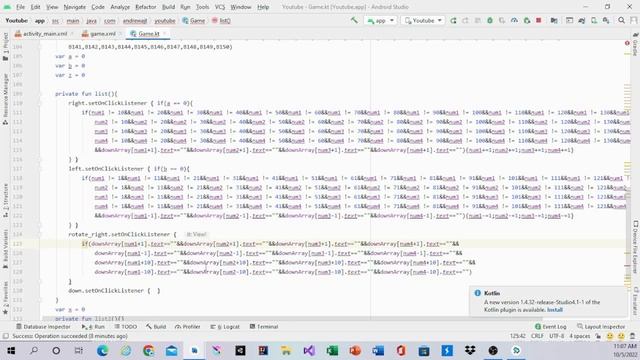640x360 pixels.
Task: Toggle the Device File Explorer side button
Action: [636, 247]
